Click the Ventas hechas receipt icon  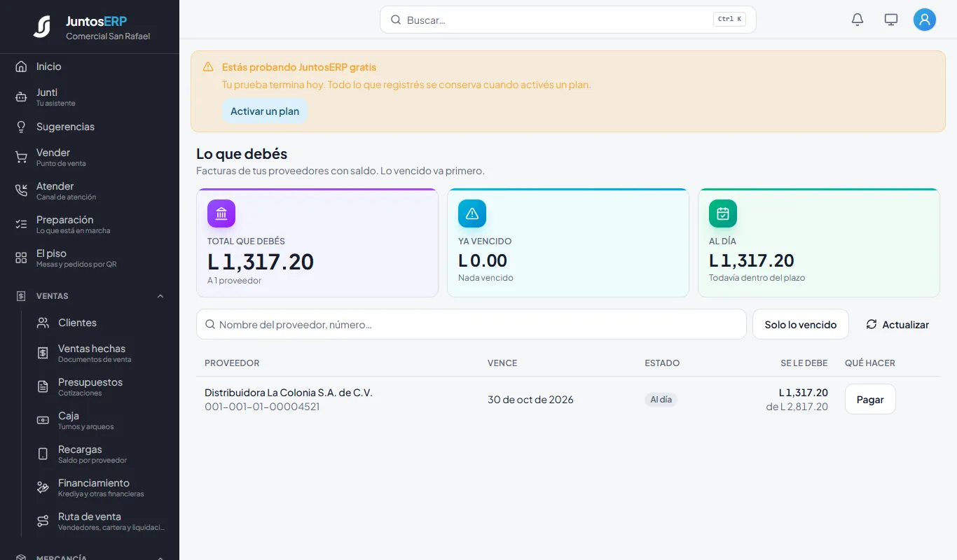[x=43, y=353]
